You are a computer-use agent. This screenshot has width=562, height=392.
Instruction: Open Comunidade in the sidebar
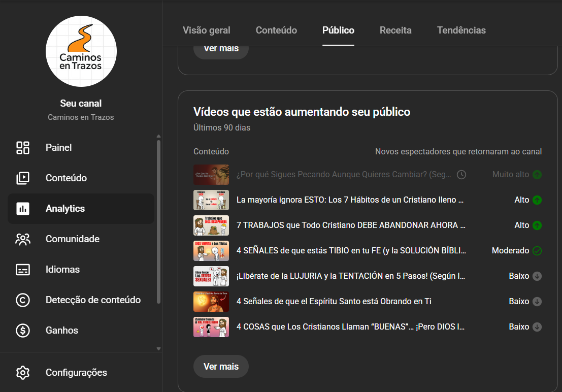point(81,239)
